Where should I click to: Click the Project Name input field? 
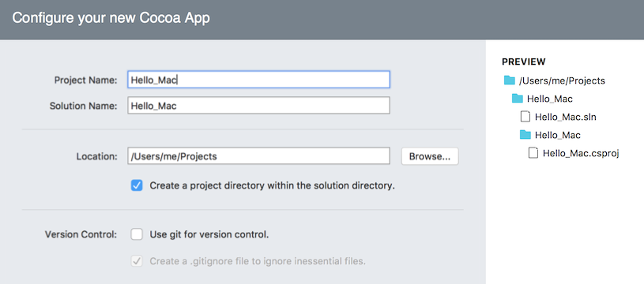(x=258, y=80)
